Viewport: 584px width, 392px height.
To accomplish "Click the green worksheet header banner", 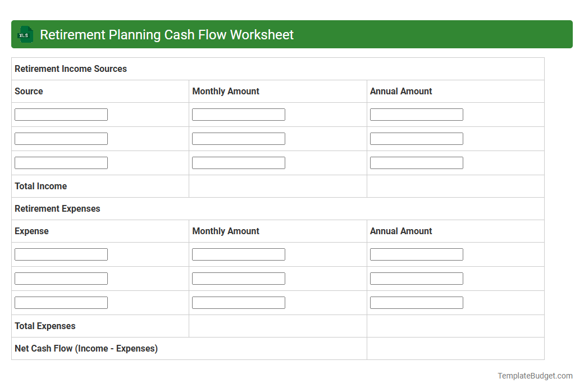I will click(x=292, y=34).
